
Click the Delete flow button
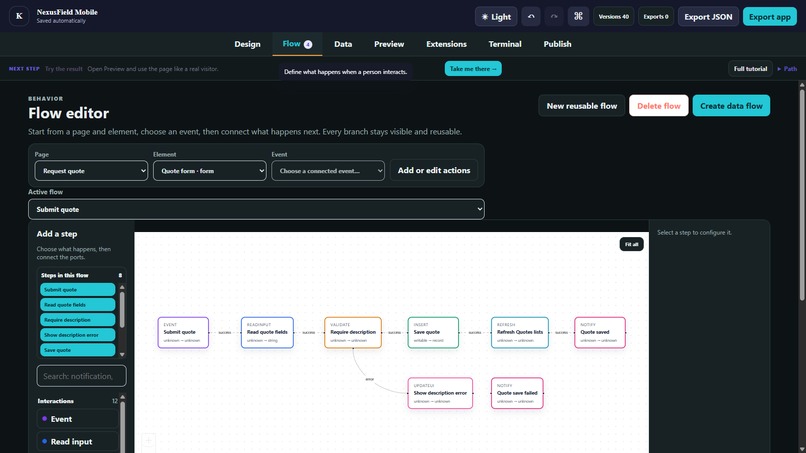pyautogui.click(x=658, y=105)
